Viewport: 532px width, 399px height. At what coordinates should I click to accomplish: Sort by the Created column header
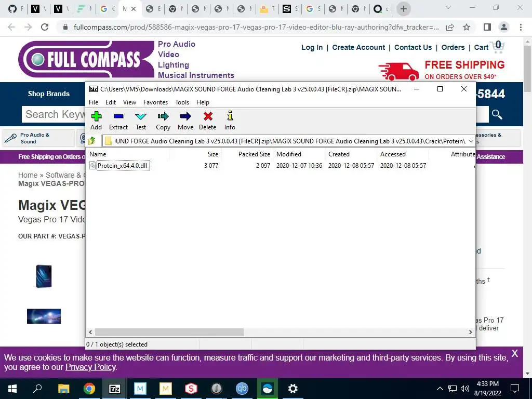(351, 154)
